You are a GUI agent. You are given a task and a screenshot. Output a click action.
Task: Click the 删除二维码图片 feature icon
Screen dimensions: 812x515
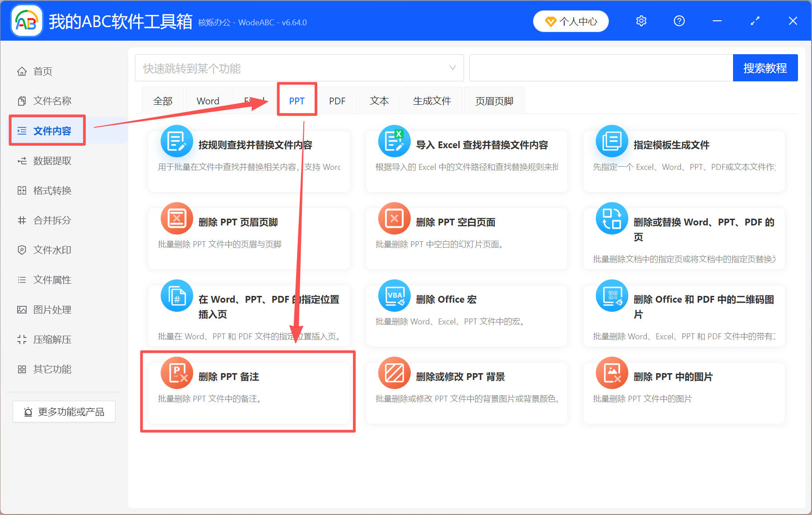[611, 296]
